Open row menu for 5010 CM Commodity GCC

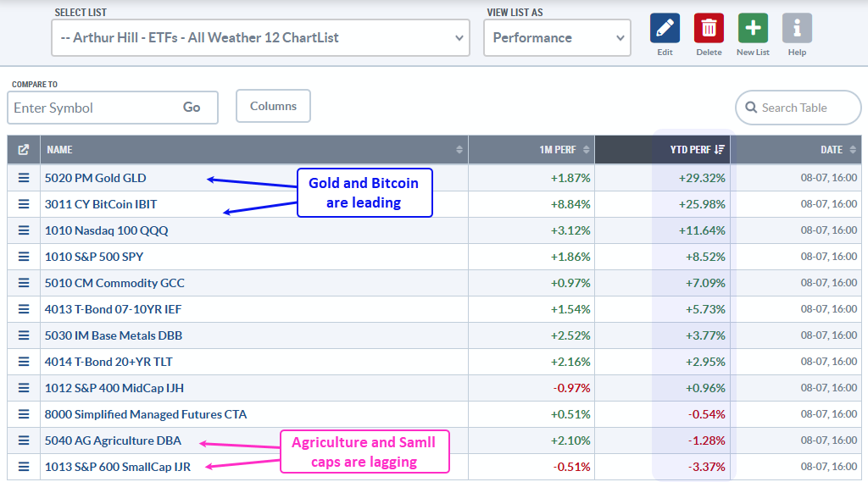point(24,283)
